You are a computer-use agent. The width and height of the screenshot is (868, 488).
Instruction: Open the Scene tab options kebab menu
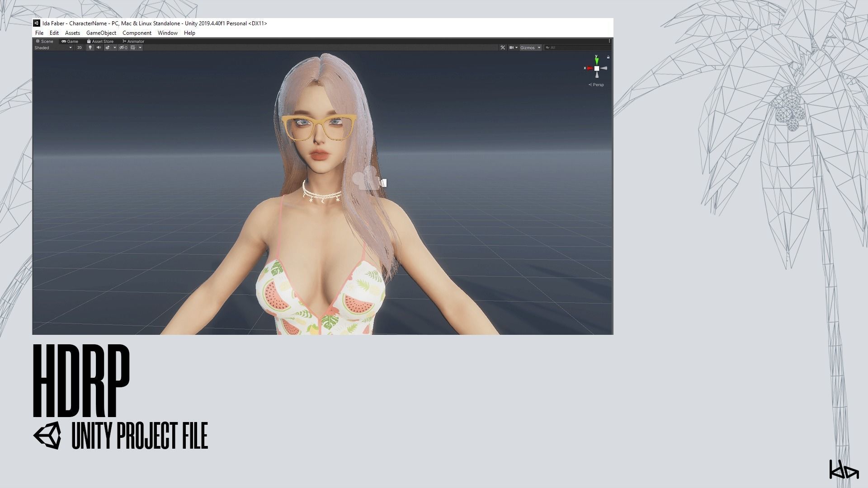pos(609,41)
